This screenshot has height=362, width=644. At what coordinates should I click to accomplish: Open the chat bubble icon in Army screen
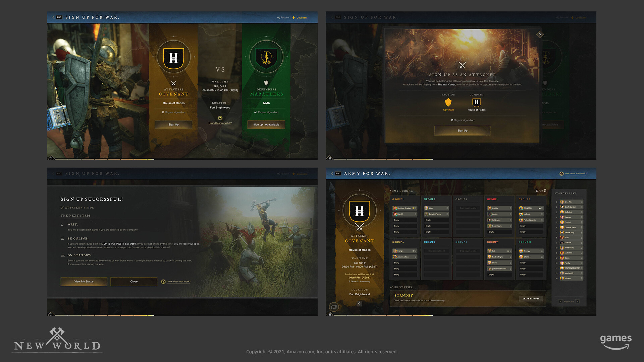pyautogui.click(x=334, y=307)
